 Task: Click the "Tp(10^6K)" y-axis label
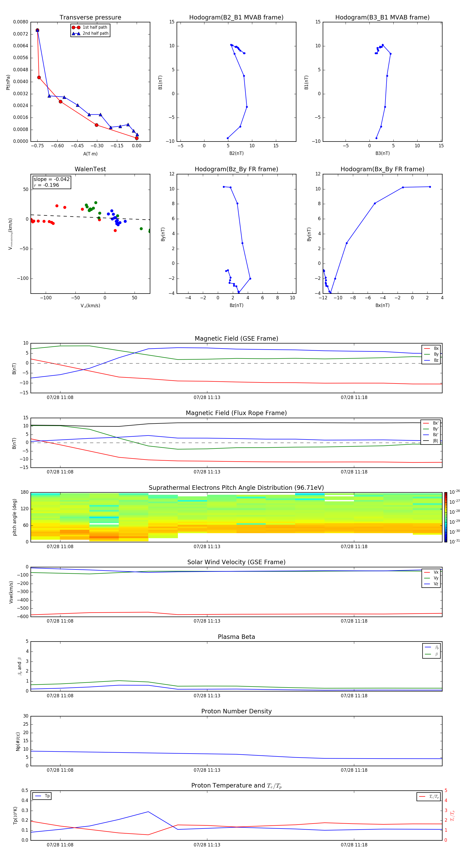(x=15, y=815)
